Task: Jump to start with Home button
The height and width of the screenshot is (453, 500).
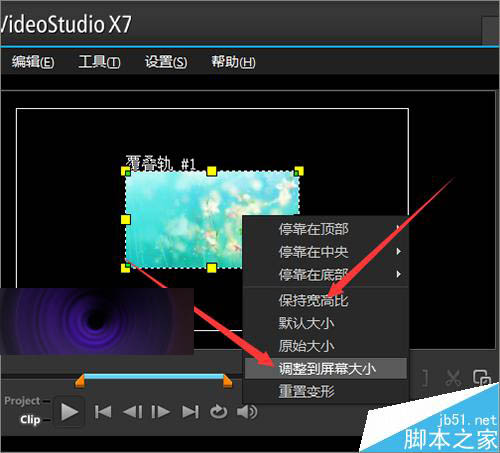Action: click(x=103, y=412)
